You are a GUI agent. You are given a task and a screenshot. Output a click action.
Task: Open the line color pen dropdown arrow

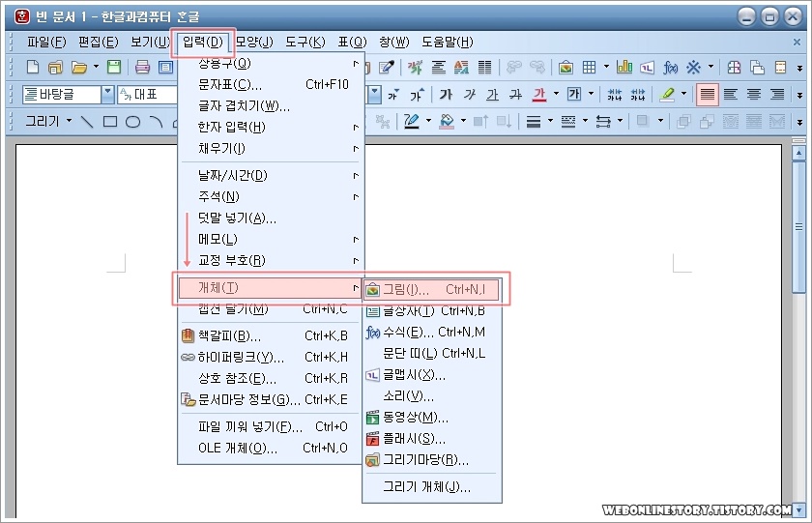click(x=428, y=122)
